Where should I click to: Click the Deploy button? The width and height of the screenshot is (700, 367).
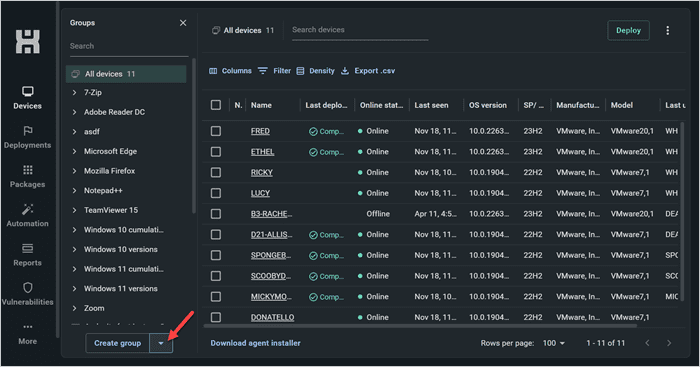[x=628, y=30]
